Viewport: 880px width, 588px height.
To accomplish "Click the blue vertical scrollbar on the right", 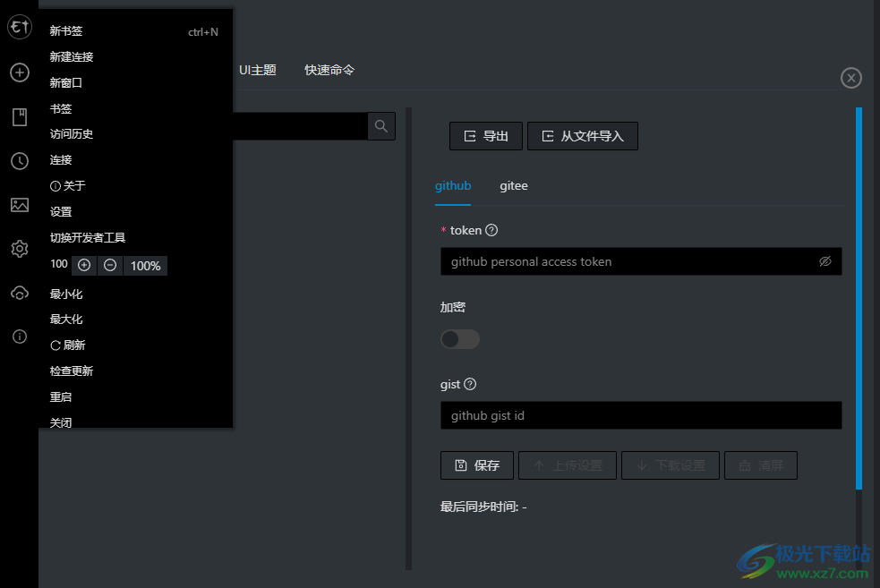I will pos(859,299).
